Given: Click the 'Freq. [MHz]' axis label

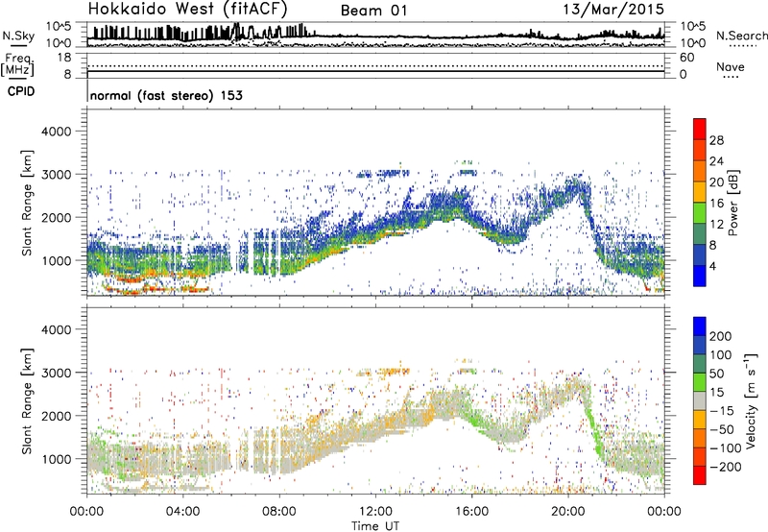Looking at the screenshot, I should (x=18, y=64).
